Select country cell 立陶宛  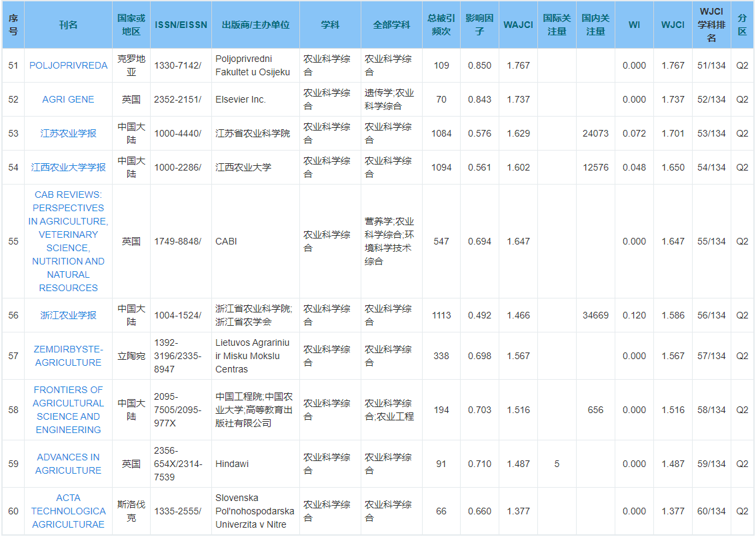click(131, 356)
